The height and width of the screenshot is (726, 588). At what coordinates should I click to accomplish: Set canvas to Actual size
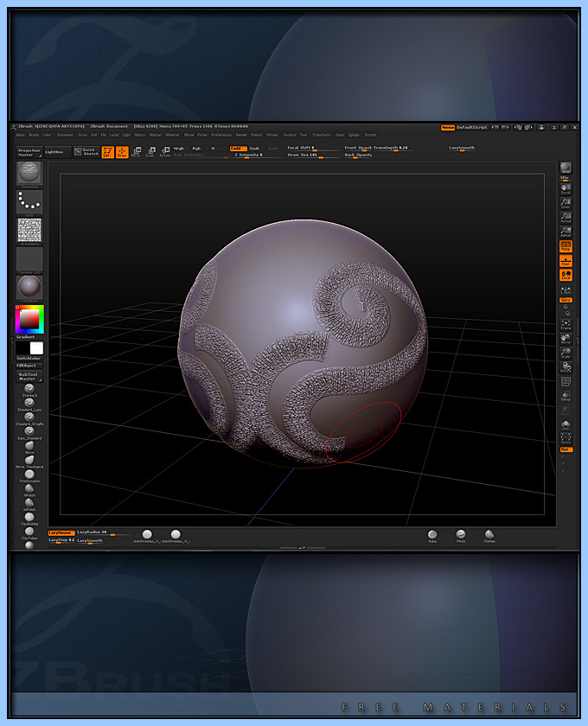(566, 217)
